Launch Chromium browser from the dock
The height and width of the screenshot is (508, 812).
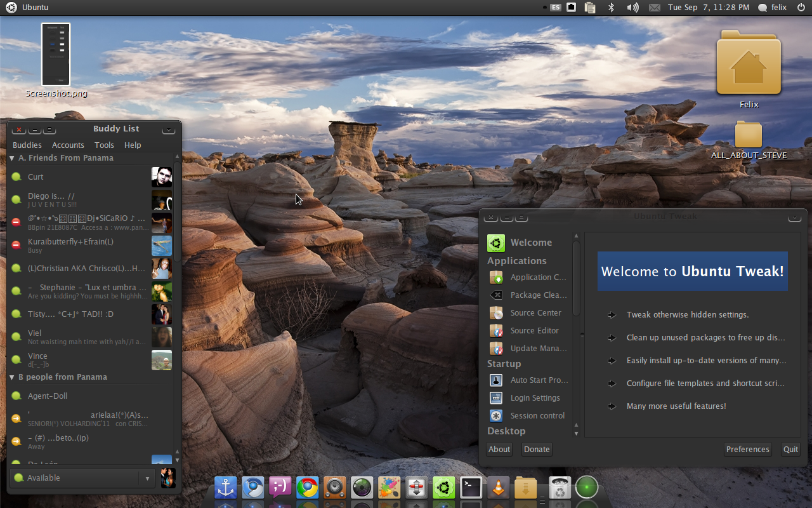pos(252,488)
